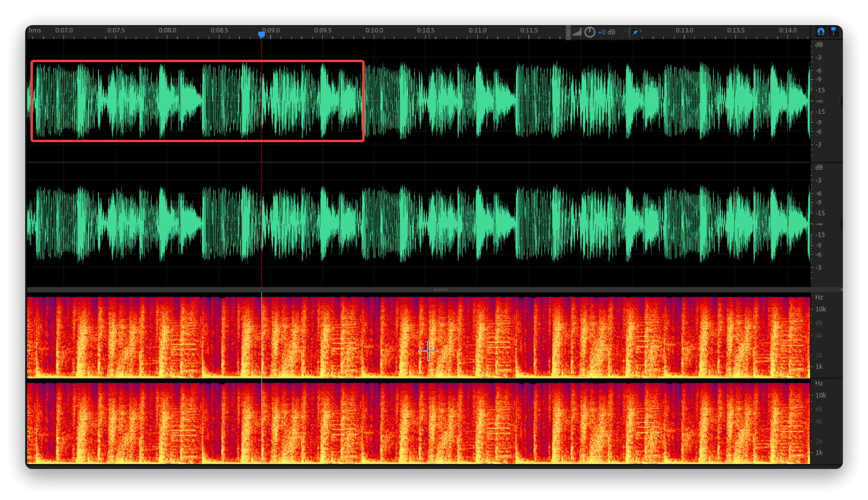Click the dB label of bottom channel scale
The width and height of the screenshot is (868, 500).
click(819, 167)
